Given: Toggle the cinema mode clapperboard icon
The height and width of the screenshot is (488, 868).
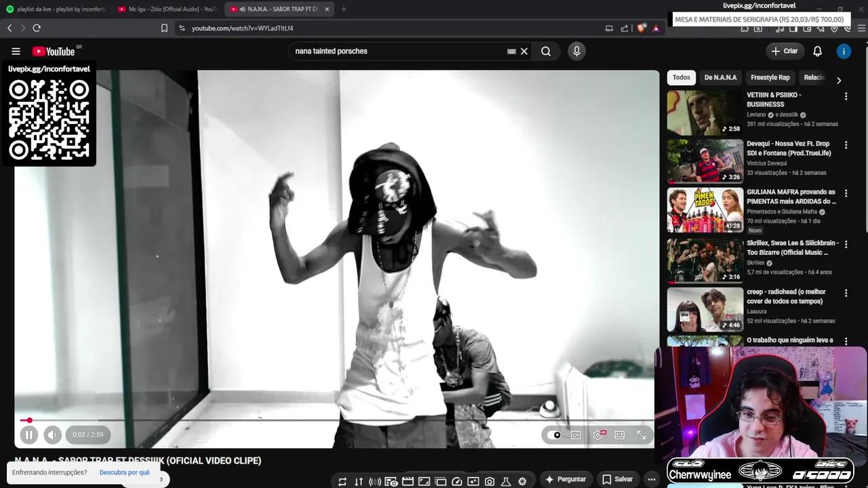Looking at the screenshot, I should (x=408, y=482).
